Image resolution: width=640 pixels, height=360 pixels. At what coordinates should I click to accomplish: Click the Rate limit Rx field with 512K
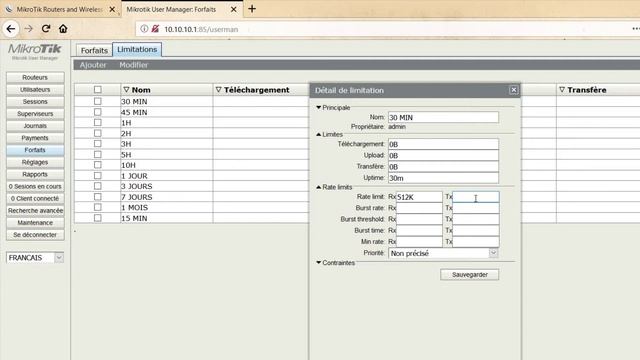[x=419, y=197]
